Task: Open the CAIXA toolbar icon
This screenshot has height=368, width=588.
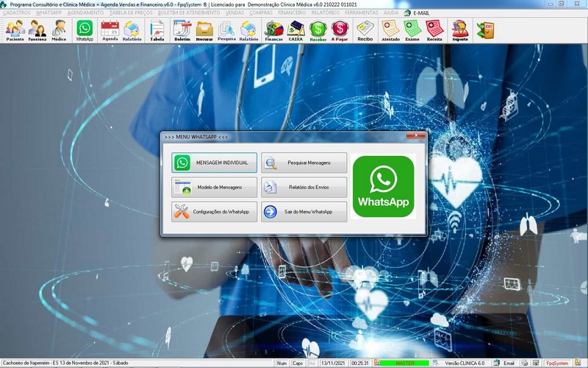Action: click(x=295, y=31)
